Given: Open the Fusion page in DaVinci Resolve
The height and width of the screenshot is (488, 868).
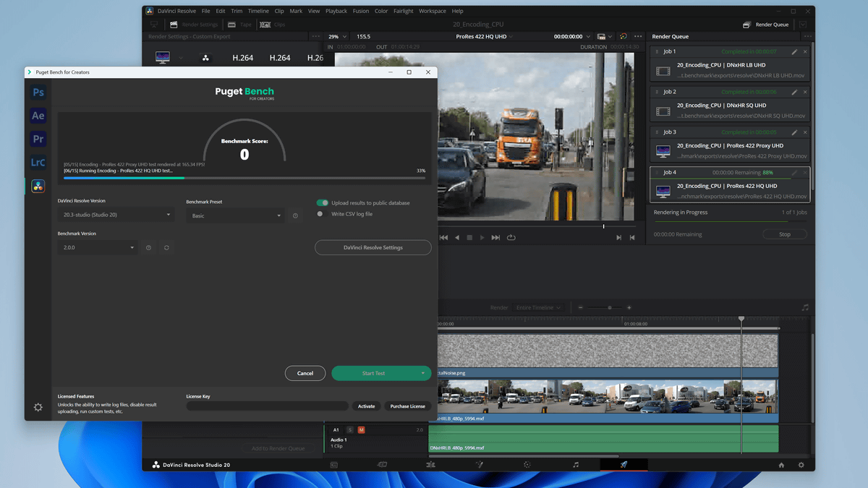Looking at the screenshot, I should pyautogui.click(x=480, y=465).
